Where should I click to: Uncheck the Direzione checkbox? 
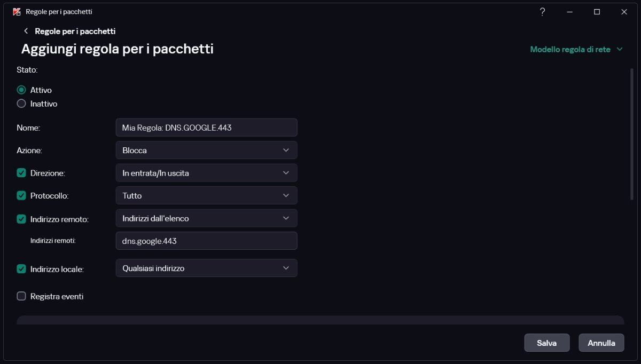click(x=21, y=173)
